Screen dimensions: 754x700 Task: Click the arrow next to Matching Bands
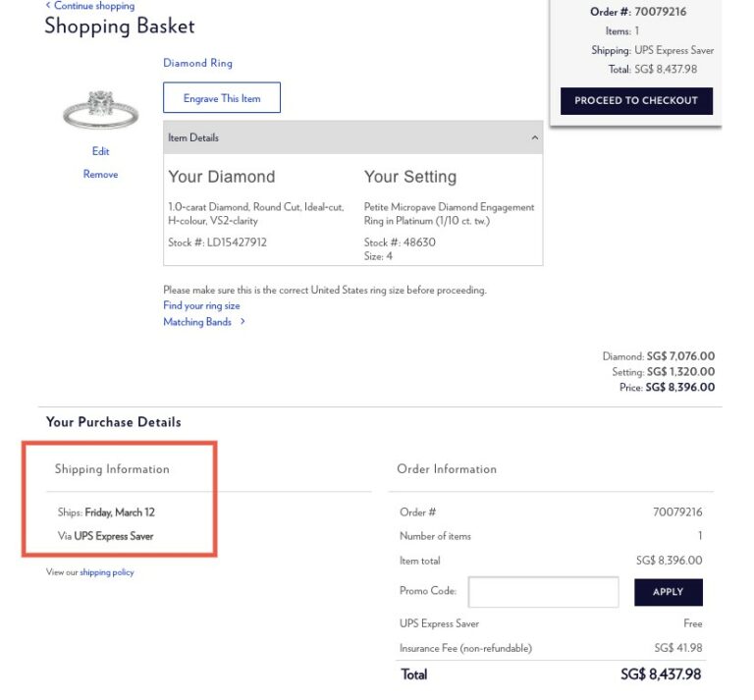tap(242, 321)
